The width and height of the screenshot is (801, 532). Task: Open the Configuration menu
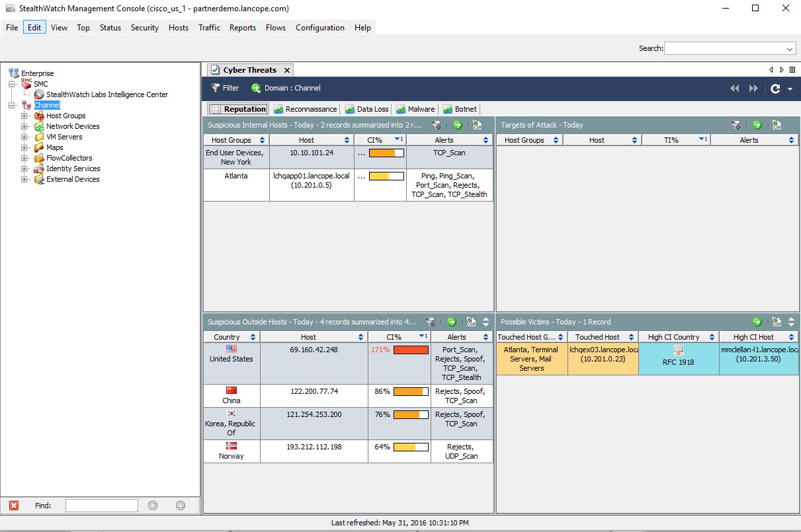[320, 28]
